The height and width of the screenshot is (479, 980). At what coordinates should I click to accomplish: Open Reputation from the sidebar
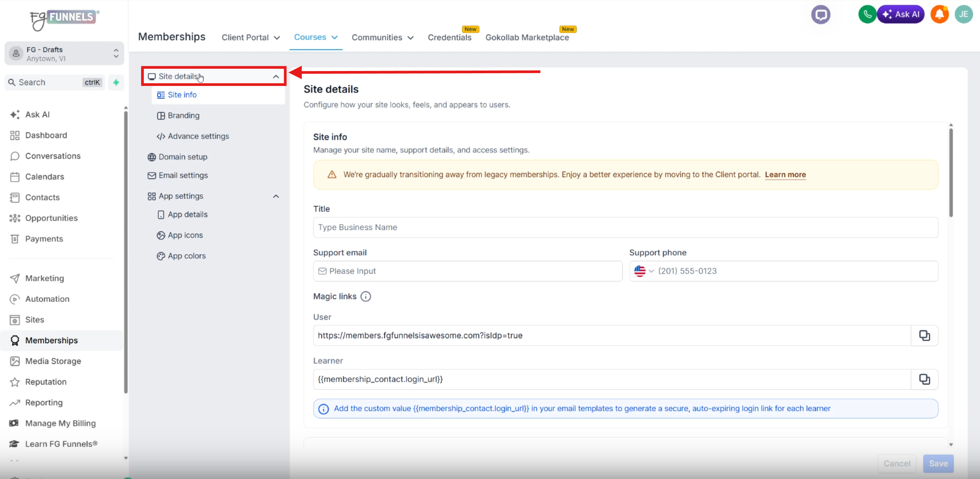pyautogui.click(x=46, y=382)
